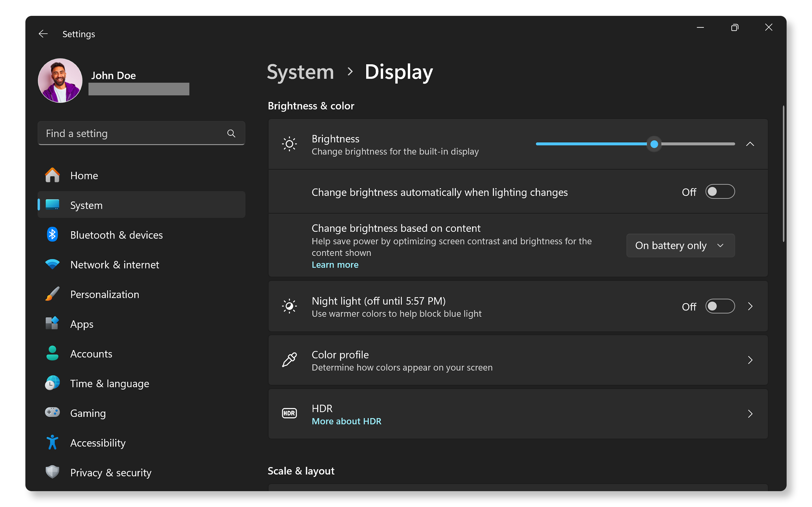Select the Bluetooth & devices icon in sidebar
The image size is (812, 507).
pyautogui.click(x=52, y=235)
